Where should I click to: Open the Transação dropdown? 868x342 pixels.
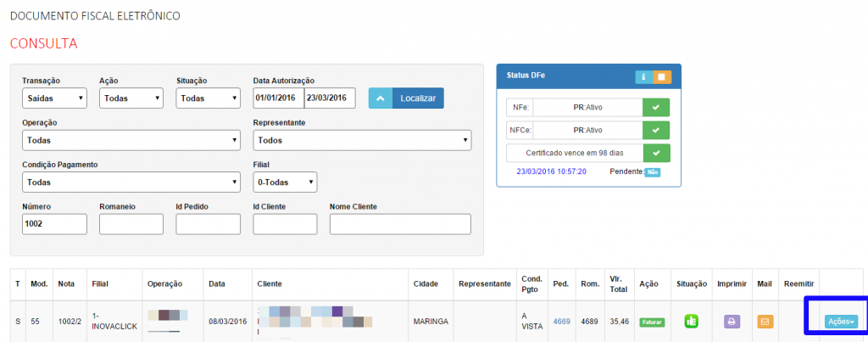(x=54, y=98)
